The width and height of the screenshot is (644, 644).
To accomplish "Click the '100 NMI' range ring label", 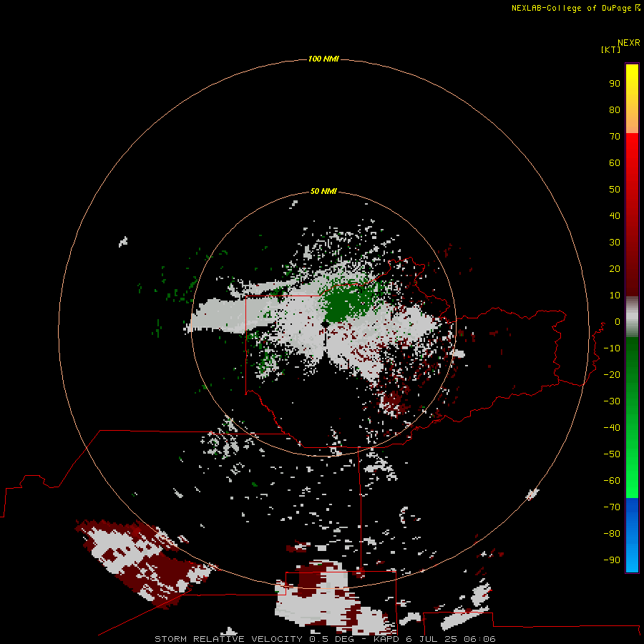I will click(x=323, y=59).
